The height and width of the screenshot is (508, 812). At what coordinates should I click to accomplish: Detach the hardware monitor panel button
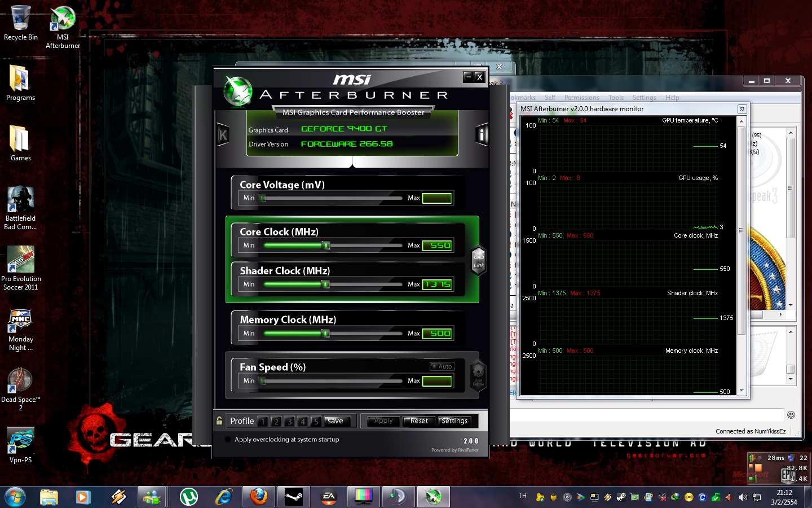pyautogui.click(x=742, y=109)
